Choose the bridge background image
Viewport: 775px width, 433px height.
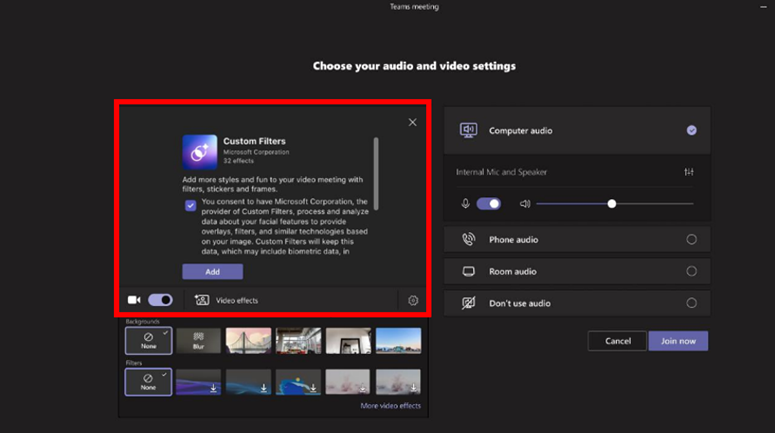coord(248,341)
